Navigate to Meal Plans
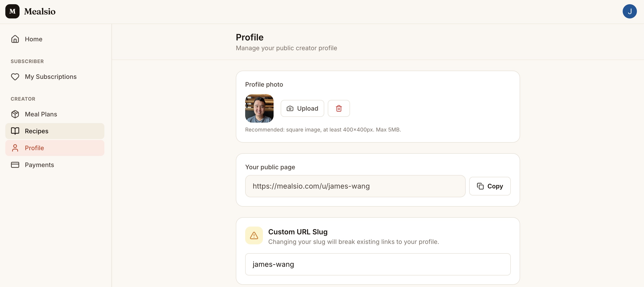This screenshot has height=287, width=644. tap(55, 114)
